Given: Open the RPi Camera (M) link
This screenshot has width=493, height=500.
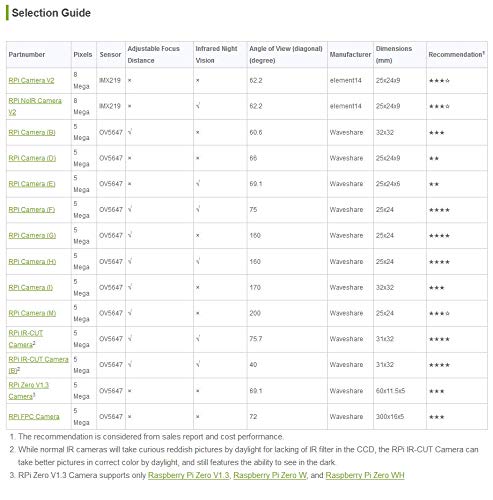Looking at the screenshot, I should 32,313.
